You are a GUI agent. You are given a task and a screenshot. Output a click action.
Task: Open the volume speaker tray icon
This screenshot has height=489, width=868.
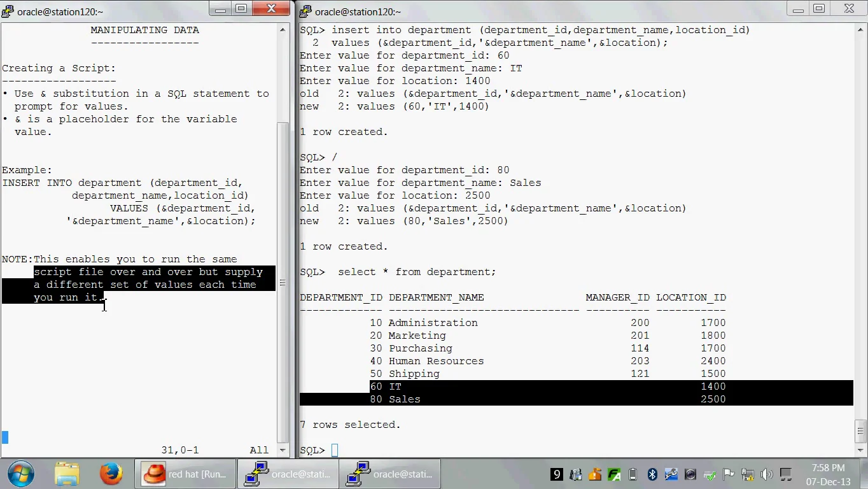766,474
